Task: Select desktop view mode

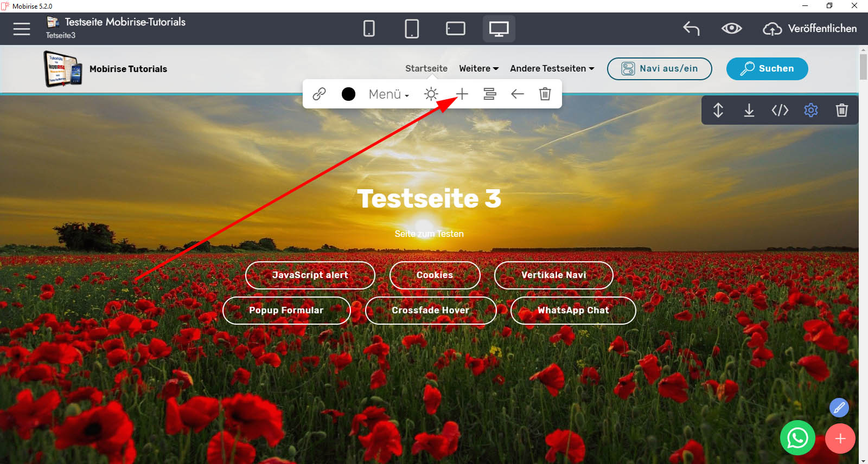Action: tap(499, 28)
